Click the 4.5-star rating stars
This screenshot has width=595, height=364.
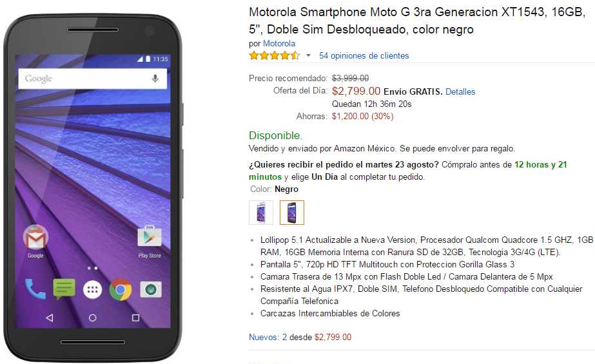click(275, 56)
